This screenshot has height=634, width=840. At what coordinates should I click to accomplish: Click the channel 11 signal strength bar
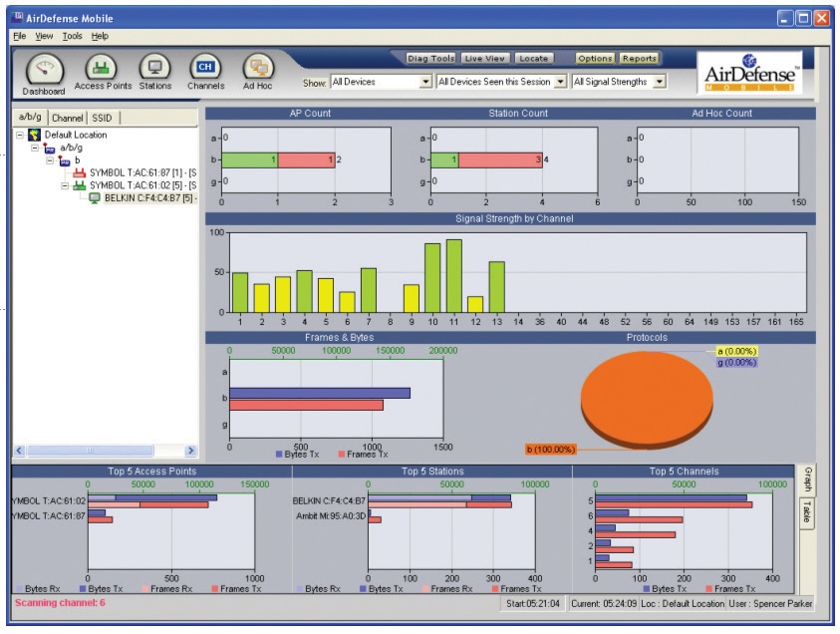[x=454, y=276]
